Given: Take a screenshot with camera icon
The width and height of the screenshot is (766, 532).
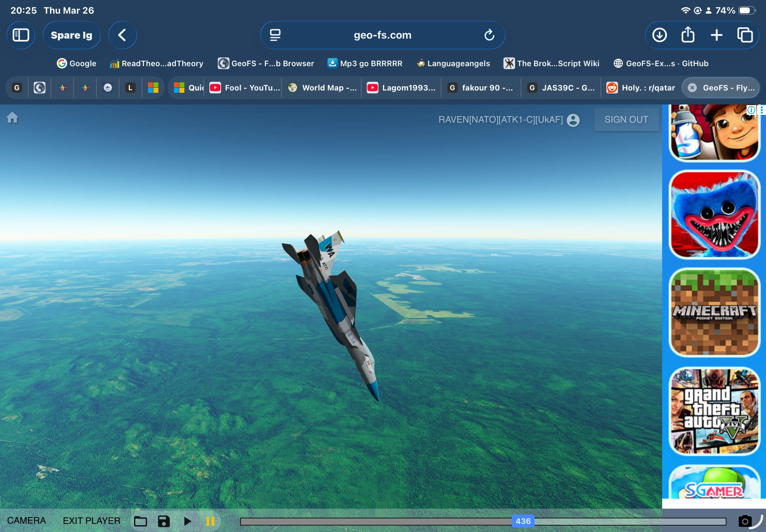Looking at the screenshot, I should [x=745, y=521].
